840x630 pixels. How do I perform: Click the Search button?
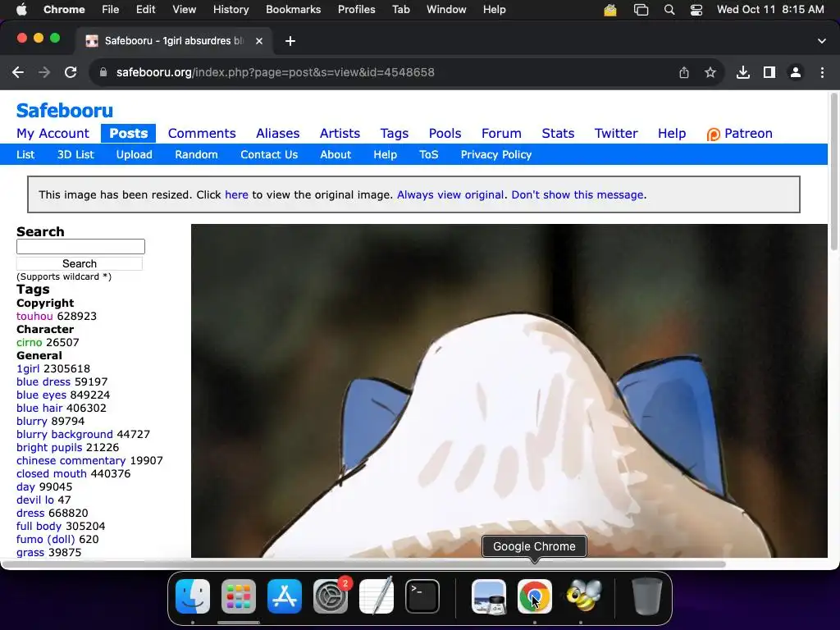(x=80, y=263)
